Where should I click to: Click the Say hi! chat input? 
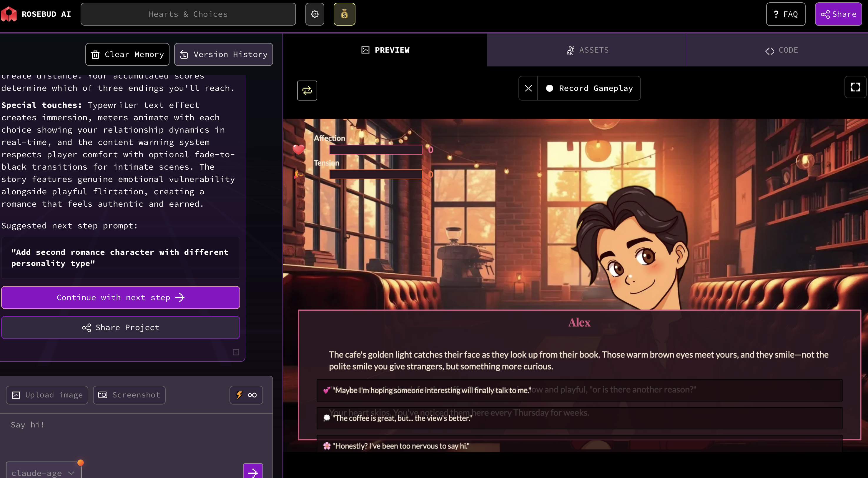point(135,434)
